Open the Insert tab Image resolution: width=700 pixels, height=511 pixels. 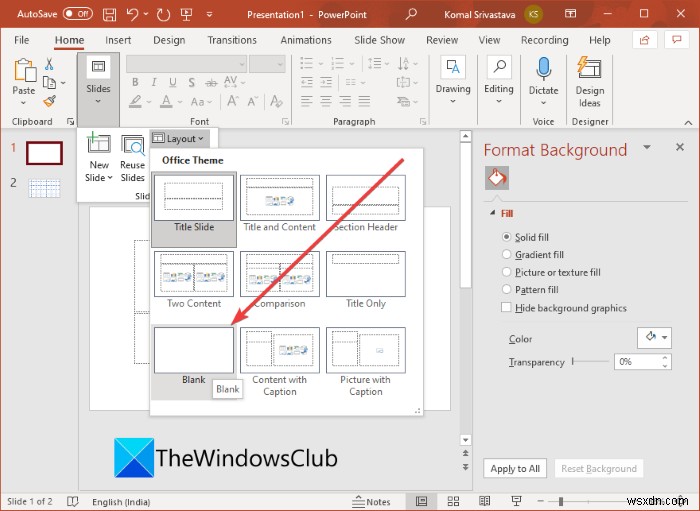pos(118,40)
